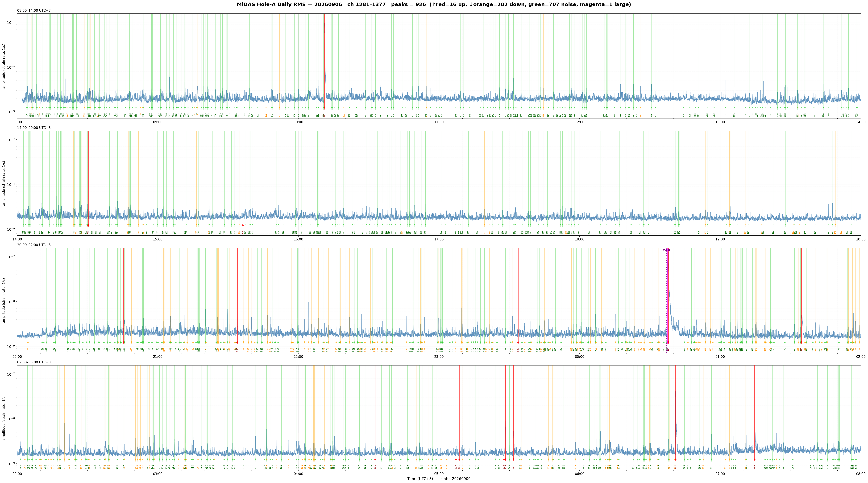The image size is (868, 483).
Task: Click the 15:00 time tick label
Action: click(158, 239)
